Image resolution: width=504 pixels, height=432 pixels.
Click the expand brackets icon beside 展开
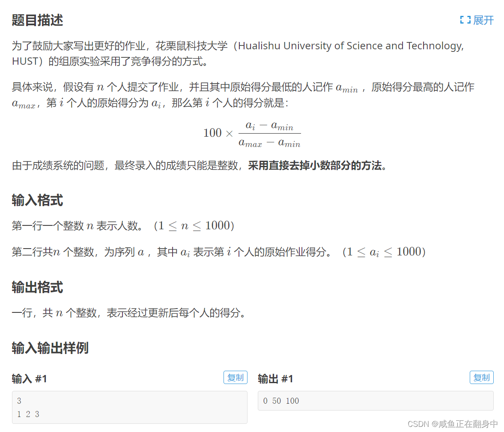465,20
